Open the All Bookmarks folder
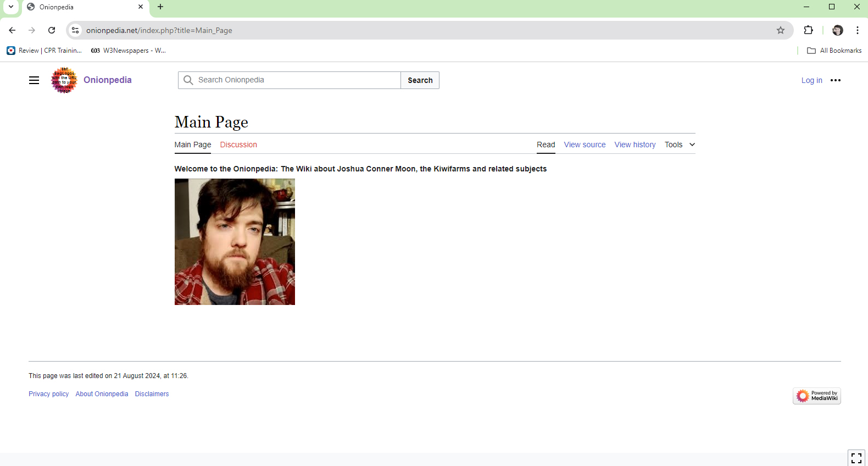 click(x=834, y=51)
